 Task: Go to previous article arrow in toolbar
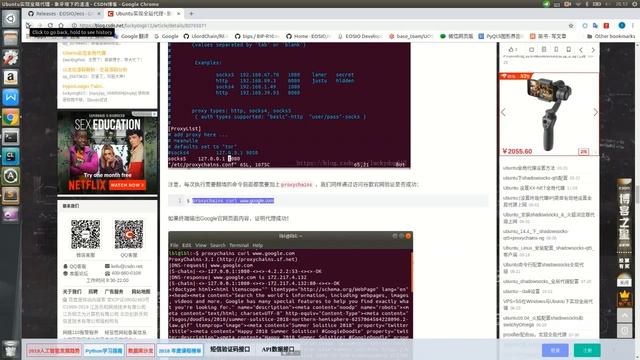coord(581,50)
